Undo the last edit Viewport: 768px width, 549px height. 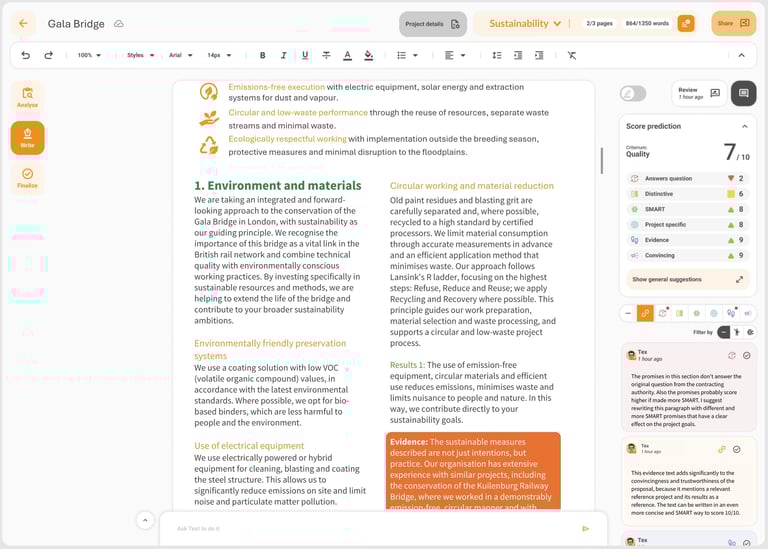coord(26,55)
